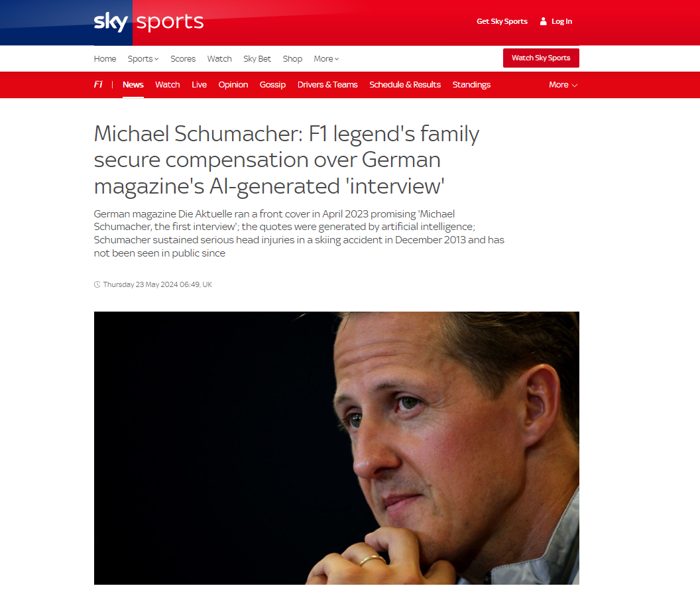700x596 pixels.
Task: Expand the More dropdown in top navigation
Action: click(x=326, y=59)
